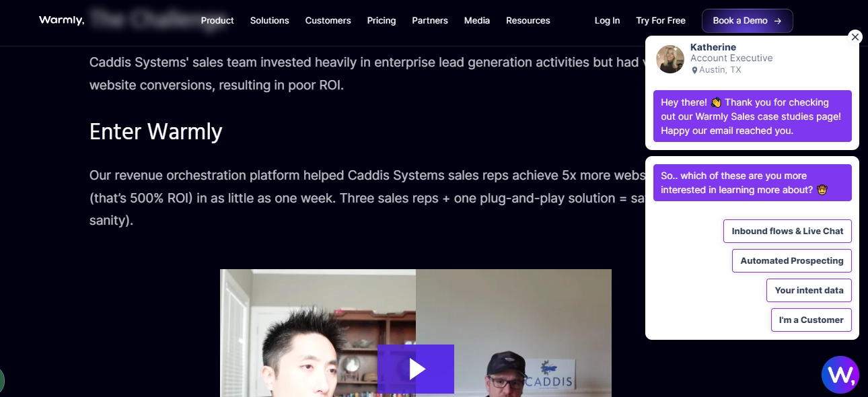Open the Product menu

pyautogui.click(x=217, y=20)
